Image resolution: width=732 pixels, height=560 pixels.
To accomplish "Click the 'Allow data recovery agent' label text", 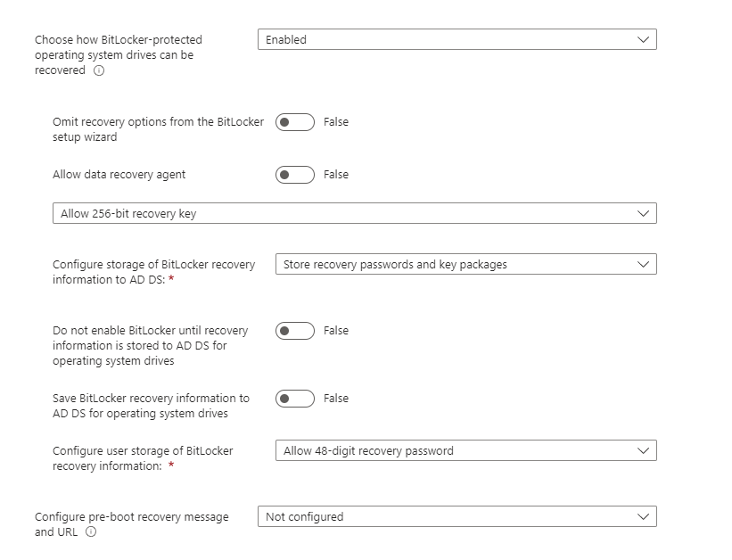I will click(119, 175).
